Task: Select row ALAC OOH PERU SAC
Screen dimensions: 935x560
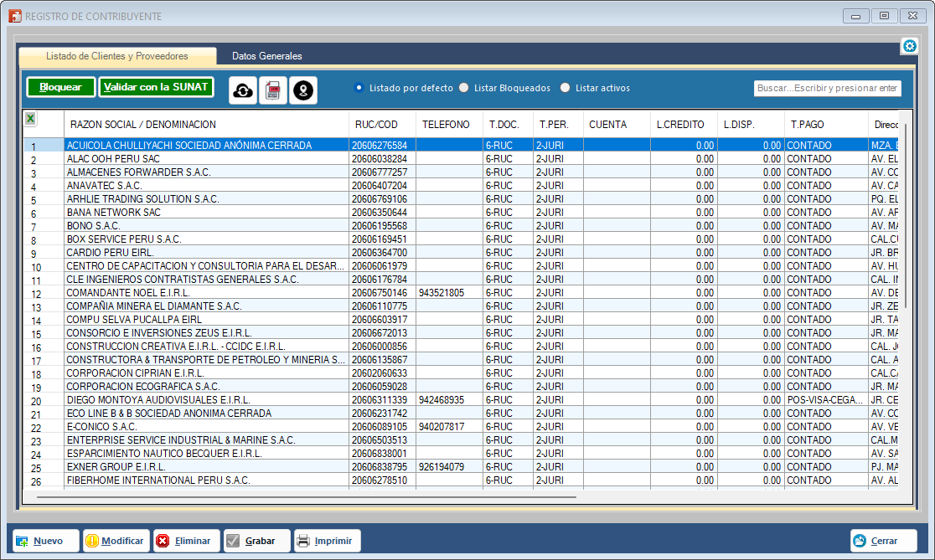Action: pyautogui.click(x=461, y=159)
